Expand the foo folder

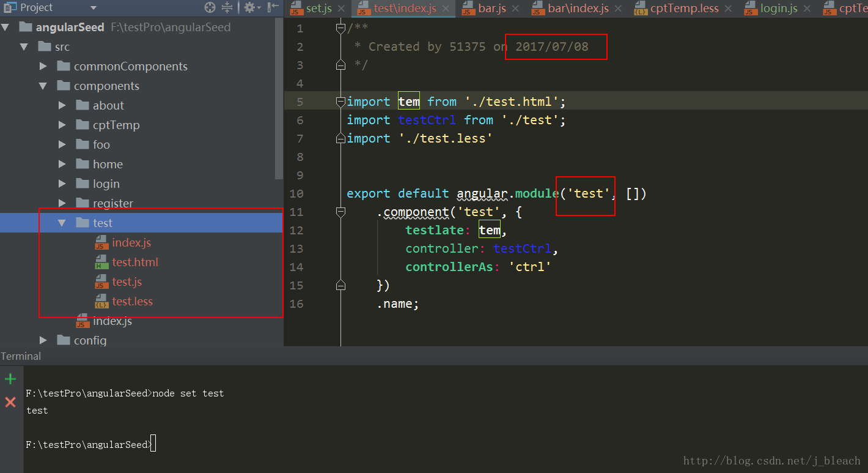coord(62,145)
